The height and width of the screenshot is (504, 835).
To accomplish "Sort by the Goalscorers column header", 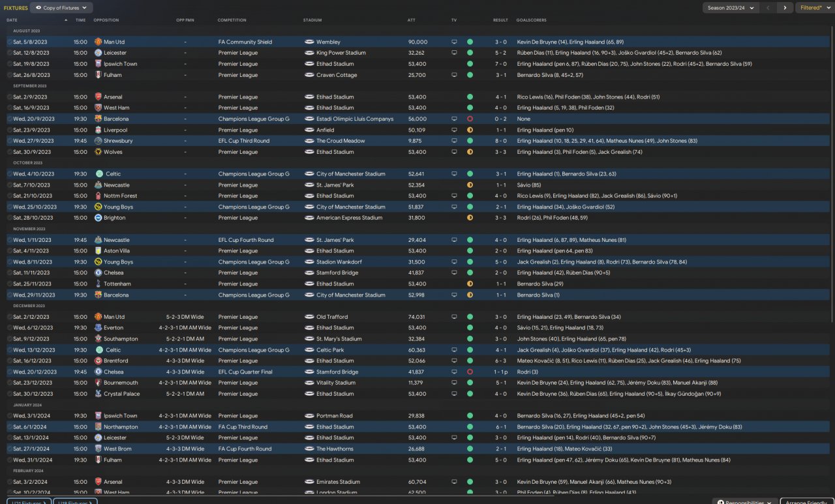I will [532, 20].
